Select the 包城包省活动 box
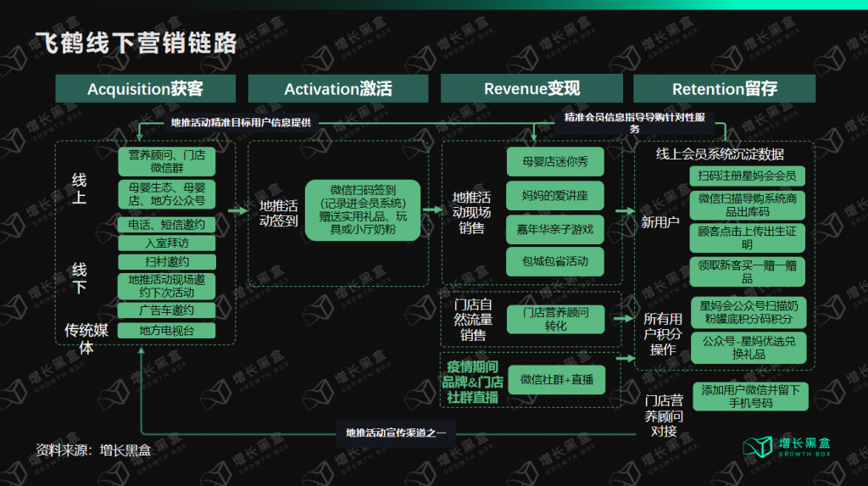Viewport: 868px width, 486px height. click(x=555, y=262)
